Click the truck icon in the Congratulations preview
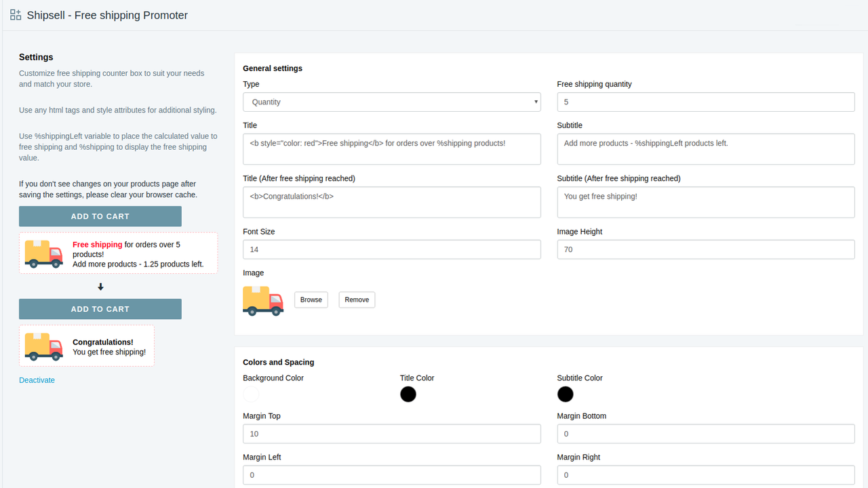 coord(43,346)
